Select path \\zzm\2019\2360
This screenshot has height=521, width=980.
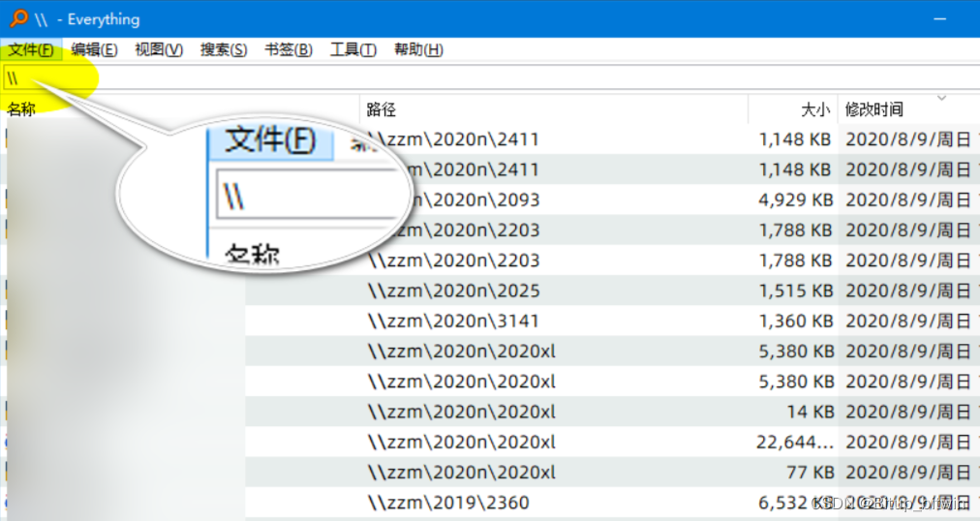pyautogui.click(x=448, y=503)
